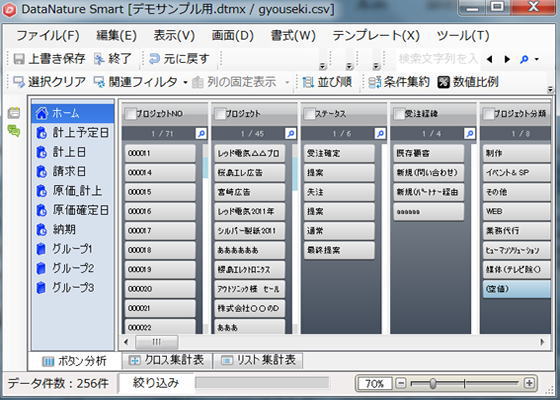Open the 画面(D) menu
The image size is (560, 400).
click(x=232, y=36)
